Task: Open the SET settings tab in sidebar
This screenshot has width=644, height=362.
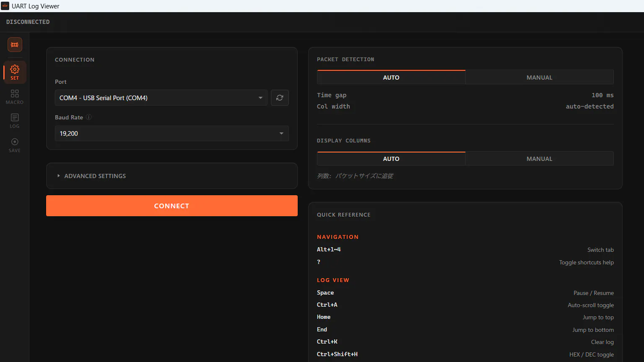Action: pyautogui.click(x=15, y=72)
